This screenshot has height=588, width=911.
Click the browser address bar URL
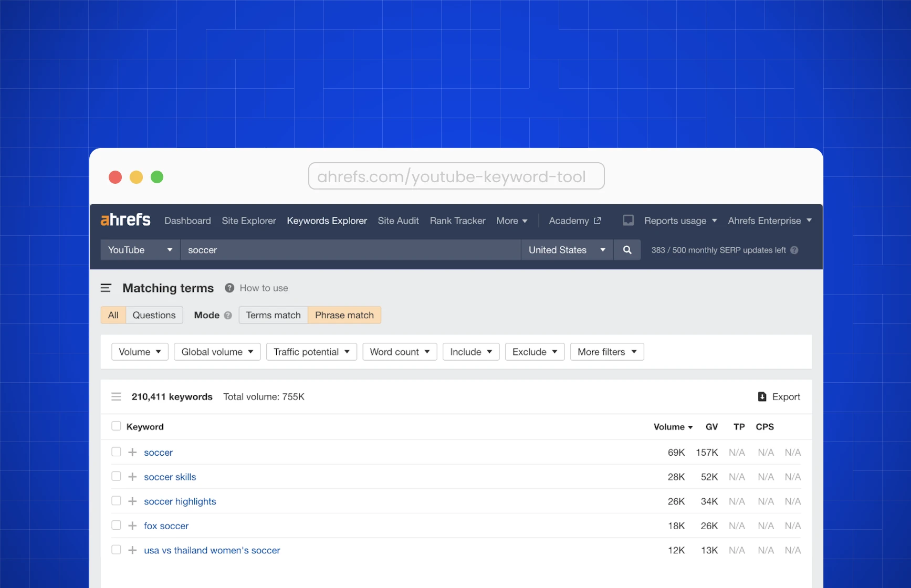[x=456, y=176]
